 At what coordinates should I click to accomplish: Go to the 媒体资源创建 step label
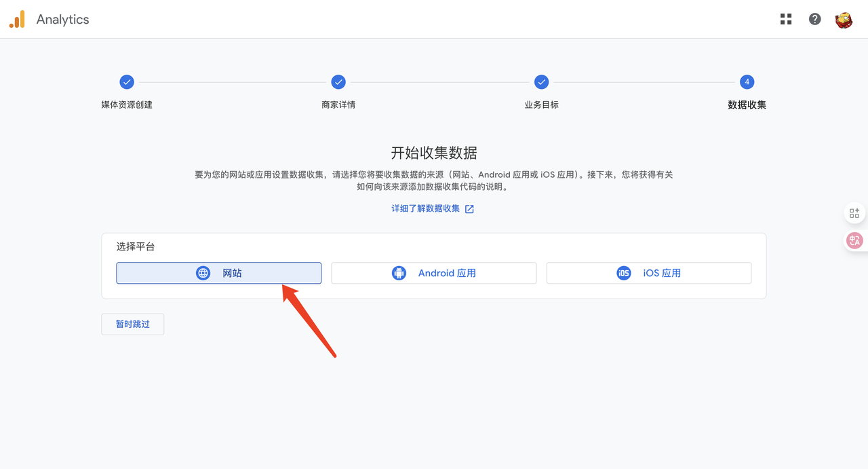(127, 105)
